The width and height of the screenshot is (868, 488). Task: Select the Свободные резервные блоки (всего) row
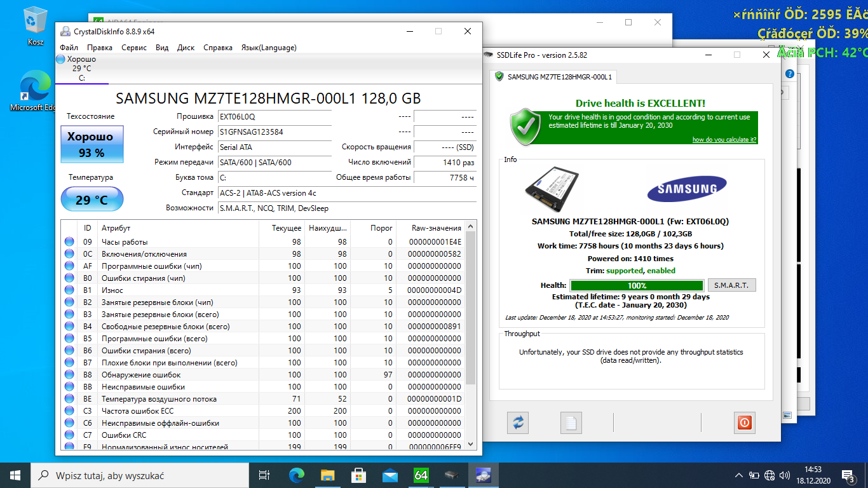263,327
